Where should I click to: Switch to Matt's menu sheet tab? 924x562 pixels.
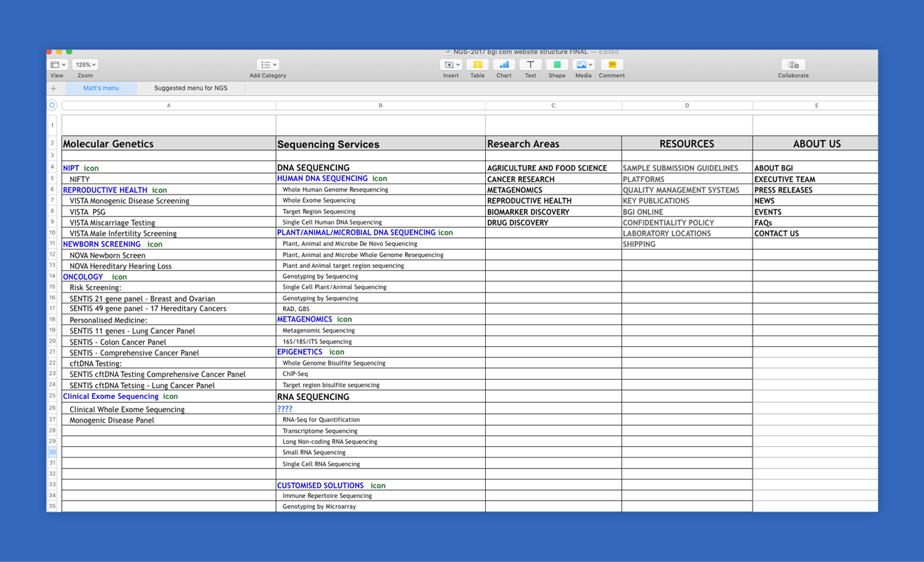pyautogui.click(x=101, y=88)
